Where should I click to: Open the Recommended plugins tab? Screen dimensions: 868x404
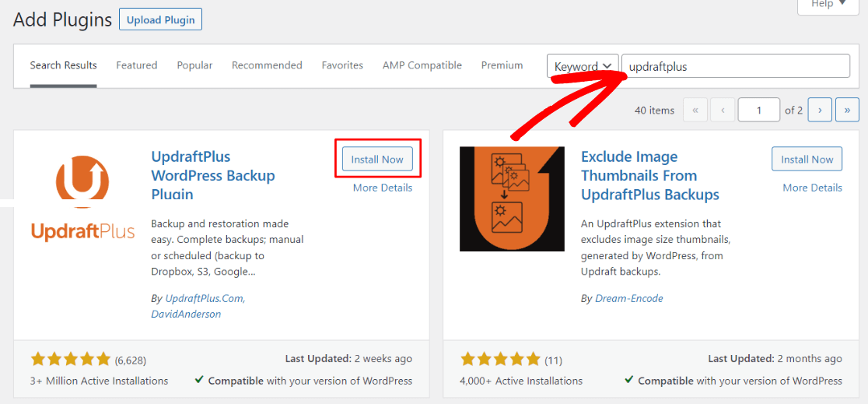(267, 65)
